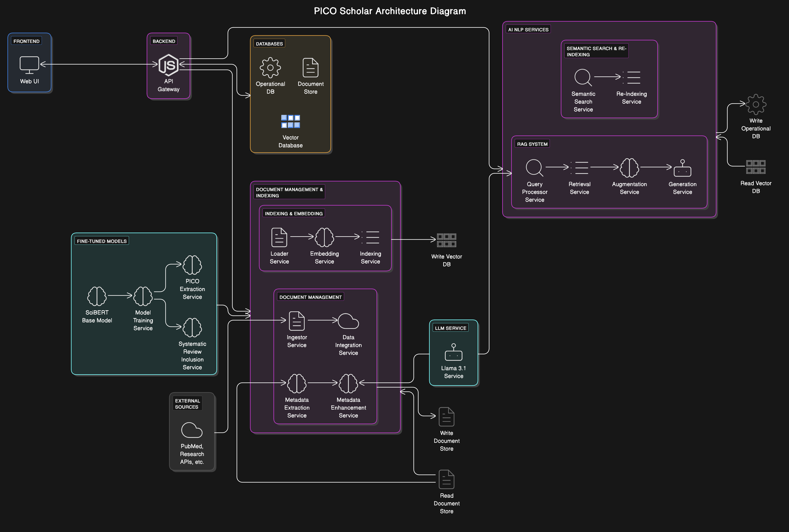Click the FINE-TUNED MODELS group label
The width and height of the screenshot is (789, 532).
pos(101,241)
